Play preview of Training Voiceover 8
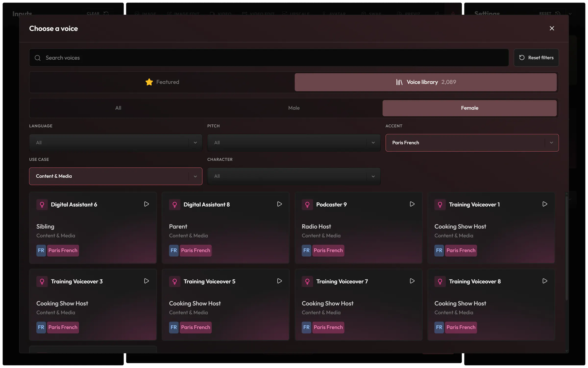This screenshot has height=368, width=588. [545, 281]
